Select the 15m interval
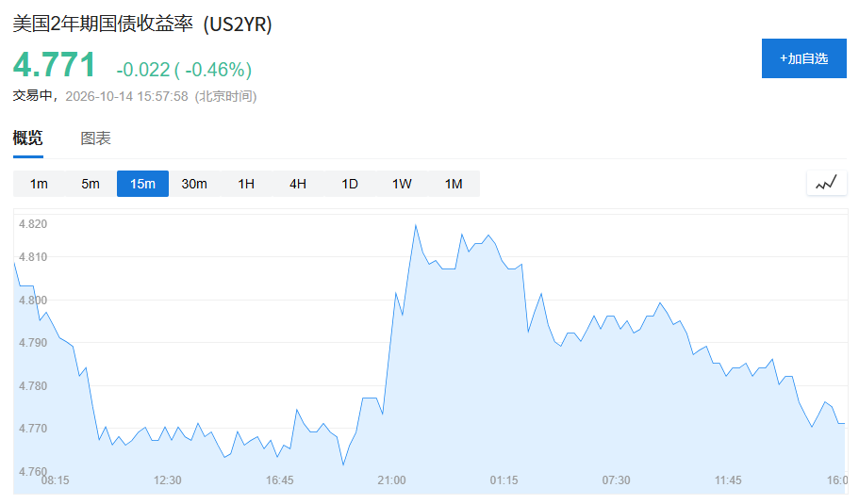This screenshot has height=504, width=859. [x=142, y=184]
